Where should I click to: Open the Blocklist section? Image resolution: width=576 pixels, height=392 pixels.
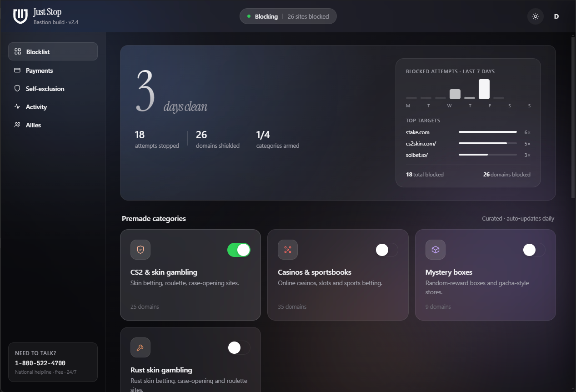53,51
